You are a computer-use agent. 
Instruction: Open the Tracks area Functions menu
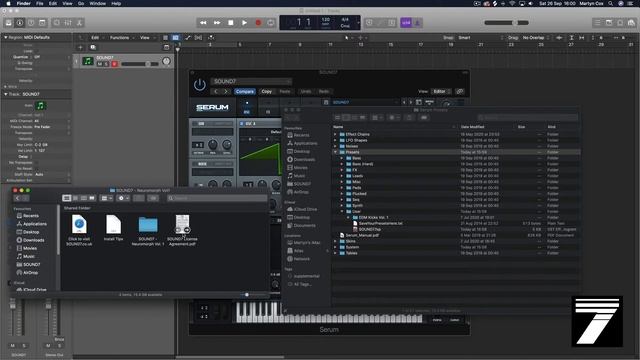[122, 38]
